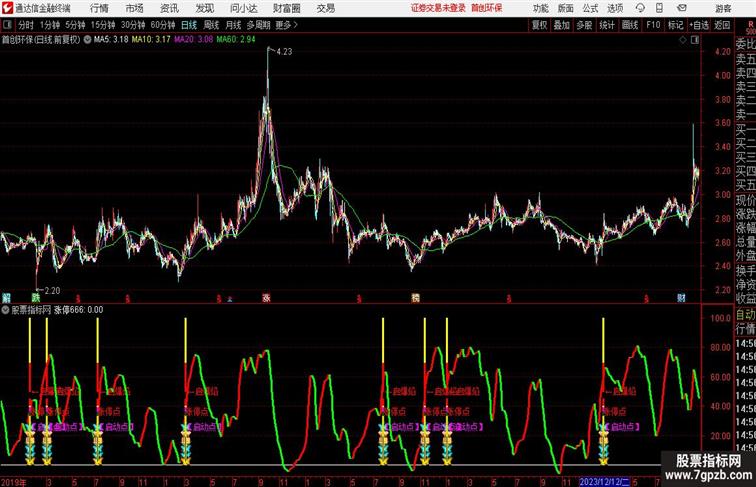
Task: Click the 叠加 overlay button
Action: pyautogui.click(x=562, y=25)
